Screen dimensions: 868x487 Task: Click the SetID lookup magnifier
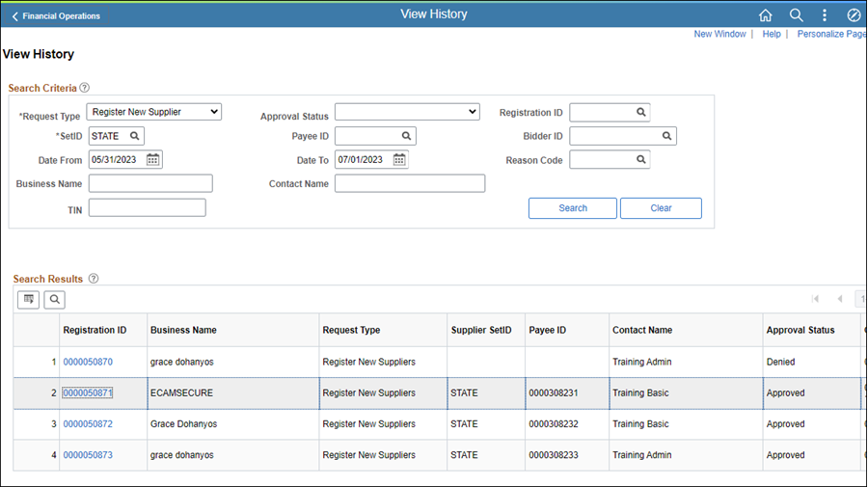coord(135,136)
